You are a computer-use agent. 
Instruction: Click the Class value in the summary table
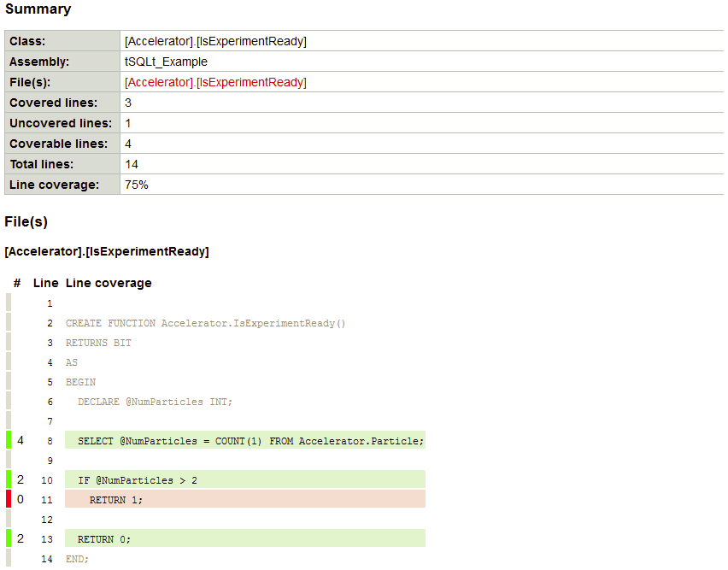point(215,41)
